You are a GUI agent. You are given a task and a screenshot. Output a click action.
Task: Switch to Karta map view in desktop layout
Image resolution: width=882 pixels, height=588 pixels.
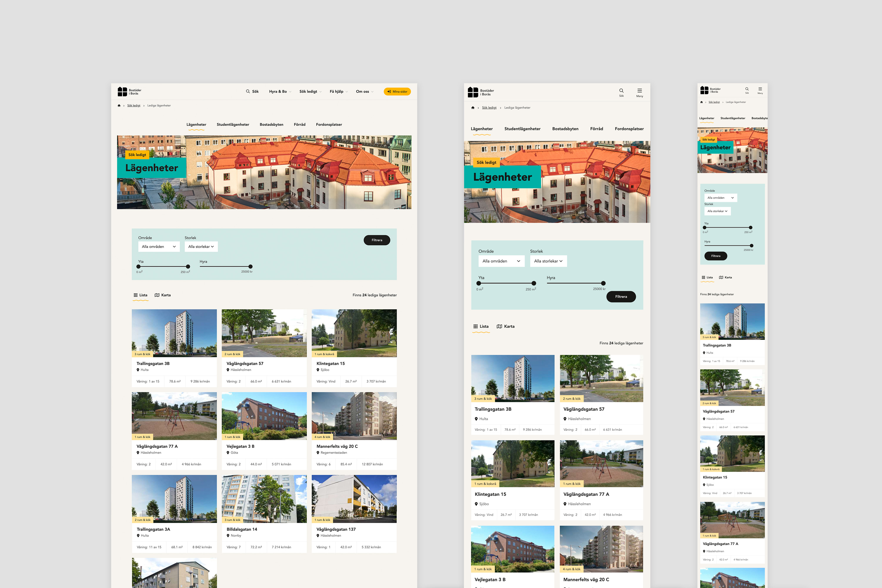point(163,295)
